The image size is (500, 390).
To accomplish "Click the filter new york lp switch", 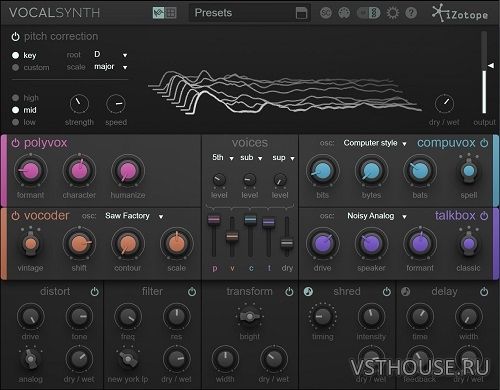I will pos(128,359).
